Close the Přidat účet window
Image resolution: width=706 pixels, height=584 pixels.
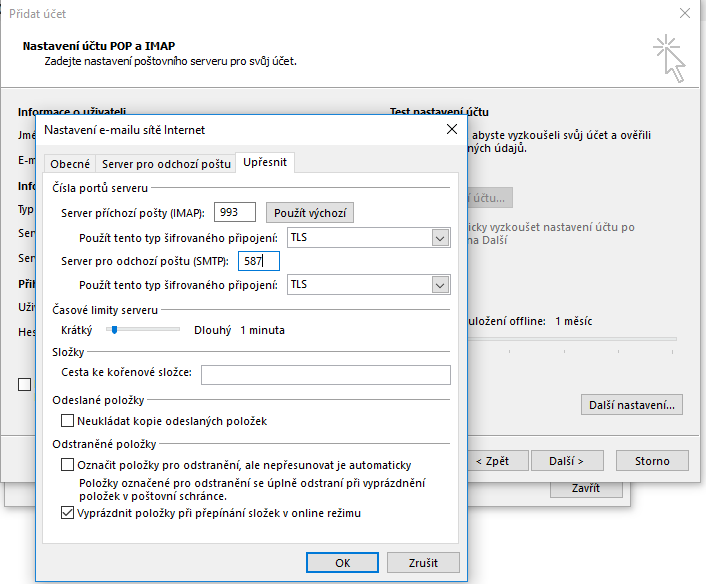[x=683, y=13]
